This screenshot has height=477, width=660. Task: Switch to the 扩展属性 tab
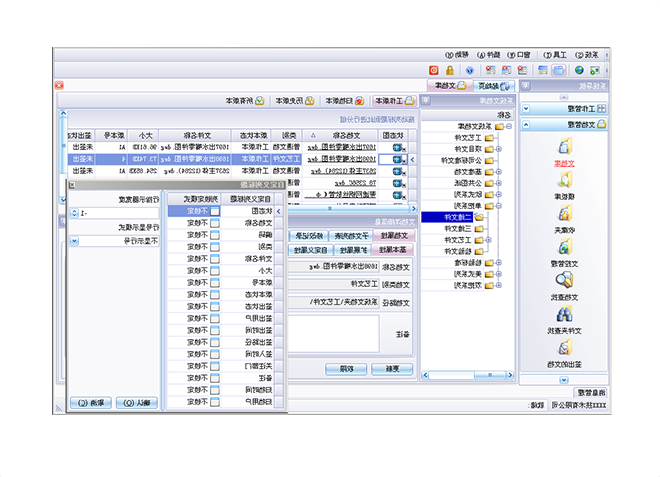(351, 249)
